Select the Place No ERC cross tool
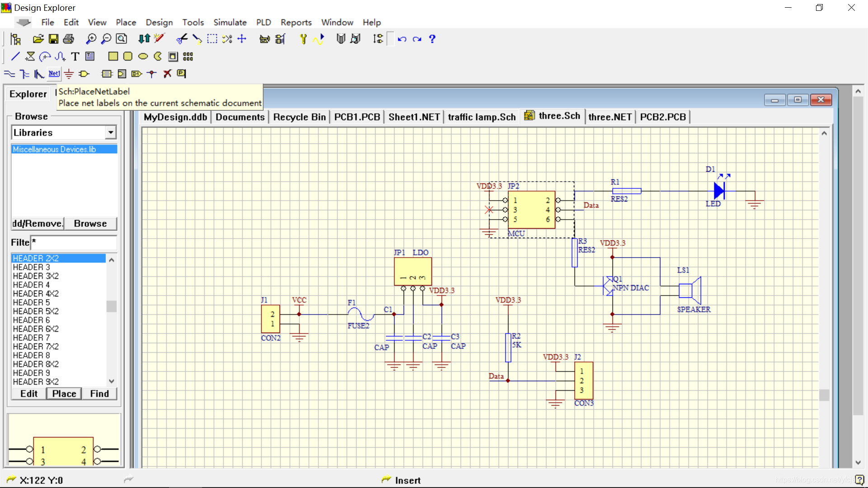Screen dimensions: 868x488 (167, 74)
